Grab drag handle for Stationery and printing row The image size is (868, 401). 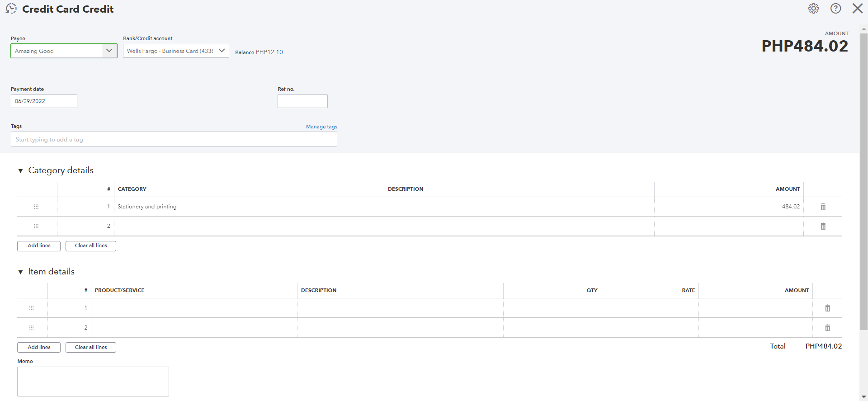click(x=36, y=207)
